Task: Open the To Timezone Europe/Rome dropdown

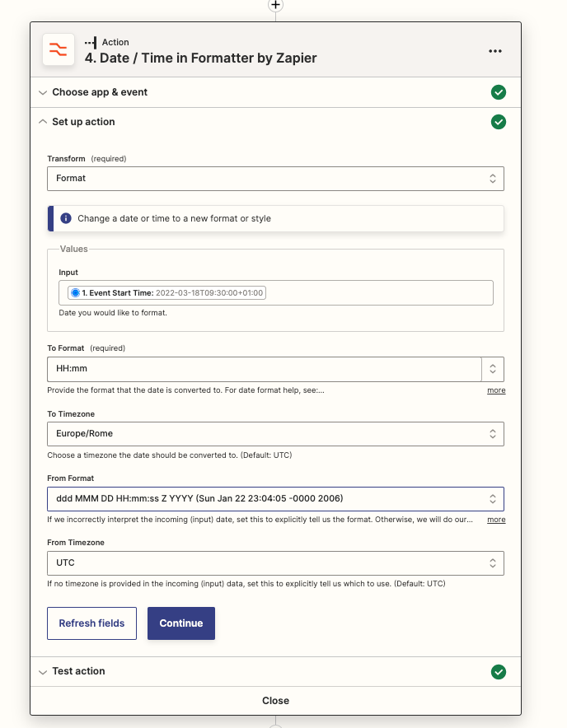Action: [x=275, y=433]
